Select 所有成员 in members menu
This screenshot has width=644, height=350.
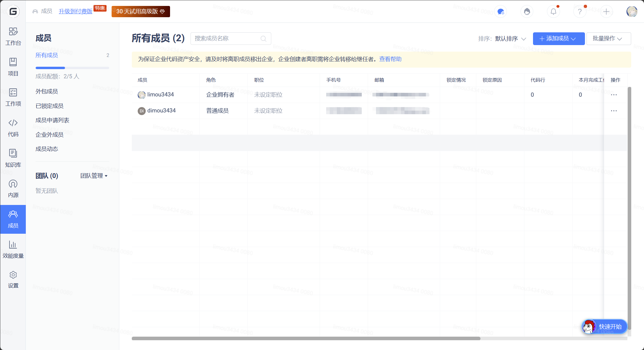point(47,55)
